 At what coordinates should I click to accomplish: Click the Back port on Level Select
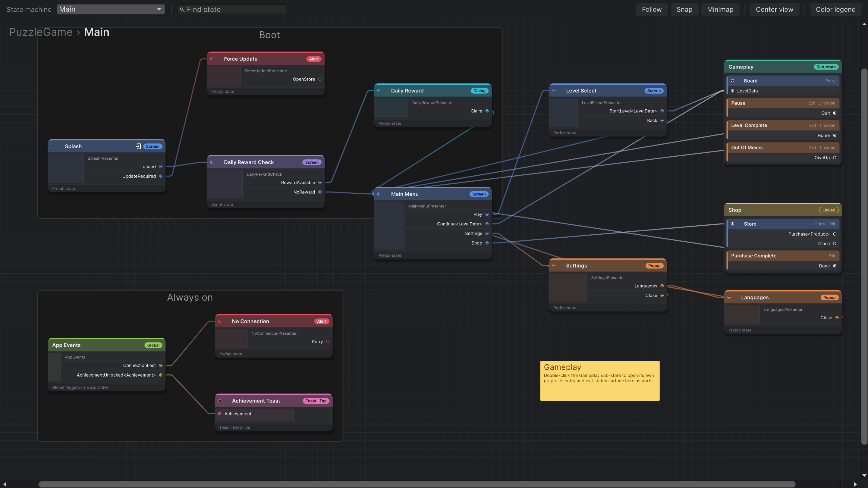pos(662,120)
